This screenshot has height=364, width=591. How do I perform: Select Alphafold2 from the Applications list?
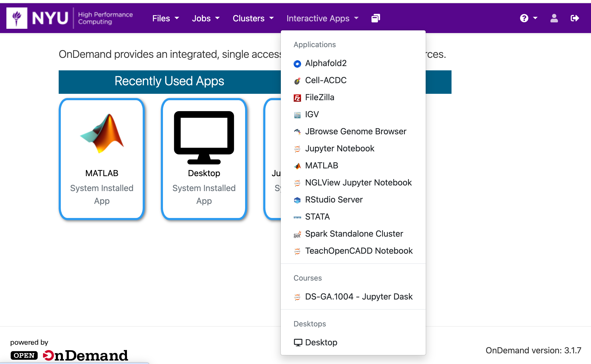point(353,63)
